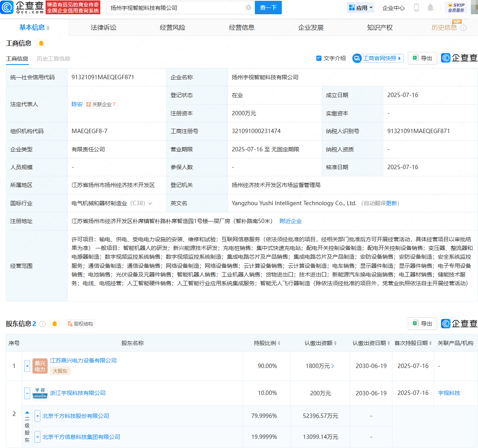Clear the search box text

249,8
